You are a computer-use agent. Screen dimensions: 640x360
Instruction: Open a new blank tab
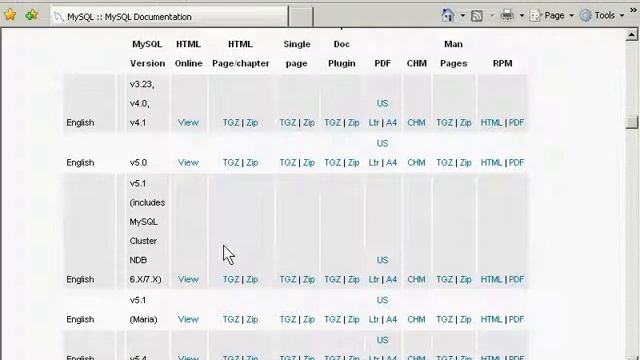[x=301, y=17]
